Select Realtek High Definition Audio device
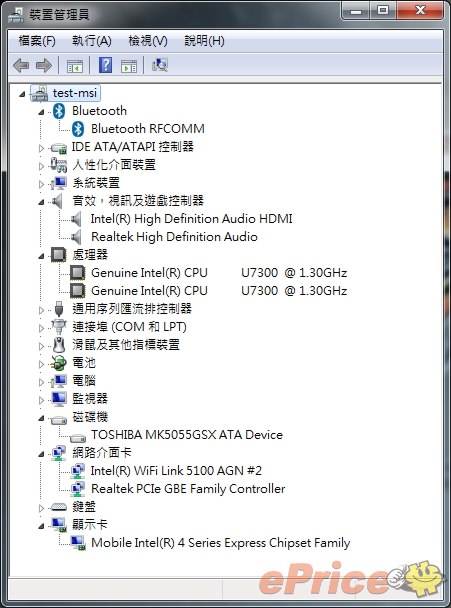Screen dimensions: 451x608 pyautogui.click(x=174, y=237)
